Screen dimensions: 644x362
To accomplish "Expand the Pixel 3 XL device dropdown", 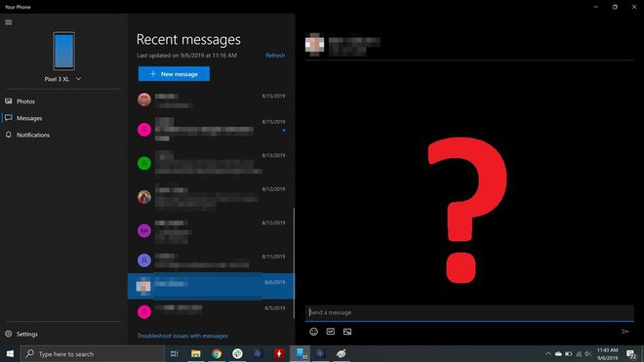I will pos(78,79).
